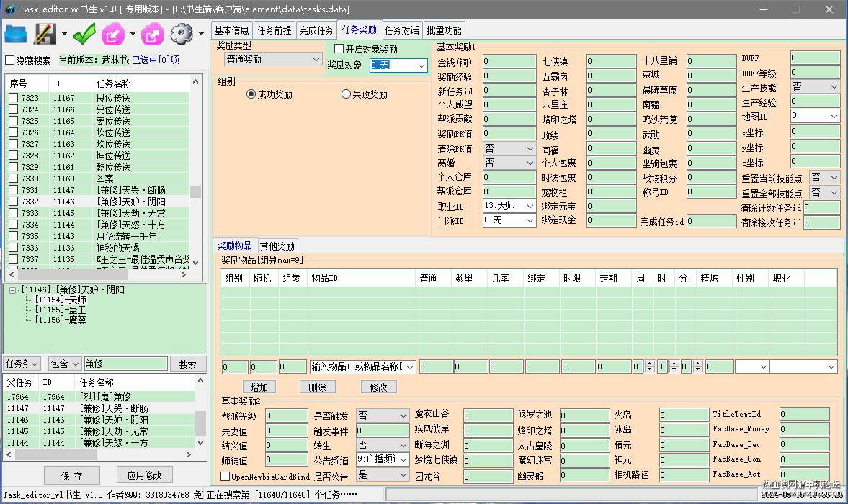Check the box for row 7323 艮位传送
This screenshot has width=848, height=504.
[x=14, y=98]
